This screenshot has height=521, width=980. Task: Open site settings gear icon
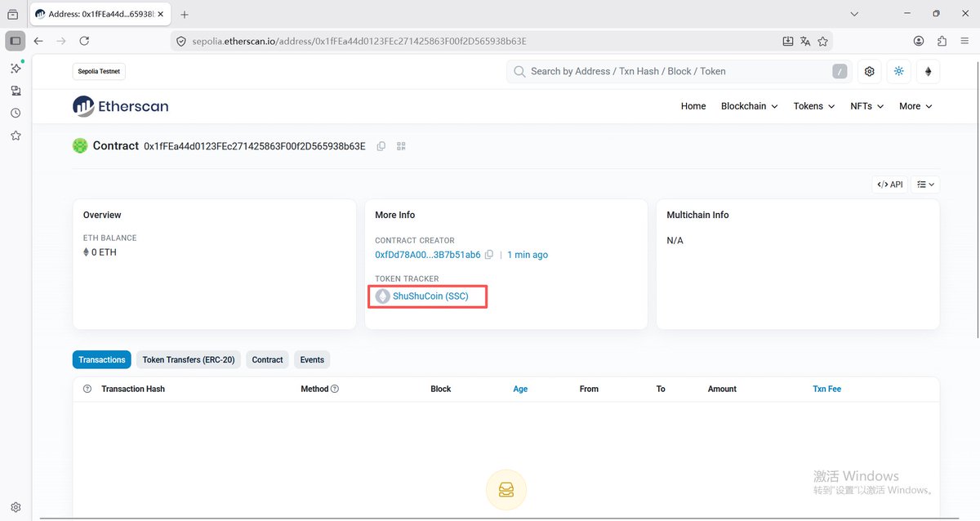coord(870,72)
